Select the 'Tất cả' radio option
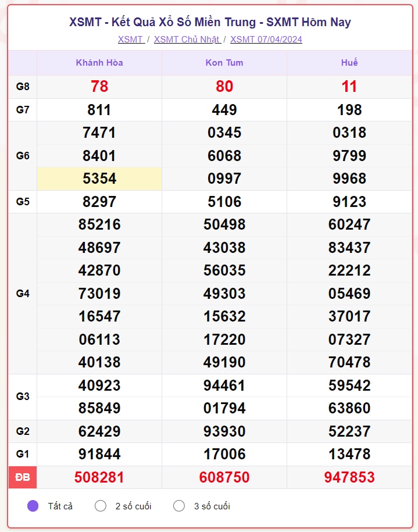Image resolution: width=418 pixels, height=532 pixels. point(33,506)
